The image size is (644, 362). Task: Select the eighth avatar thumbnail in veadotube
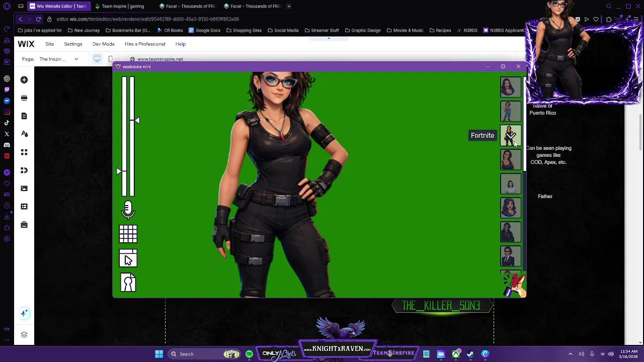[x=511, y=256]
